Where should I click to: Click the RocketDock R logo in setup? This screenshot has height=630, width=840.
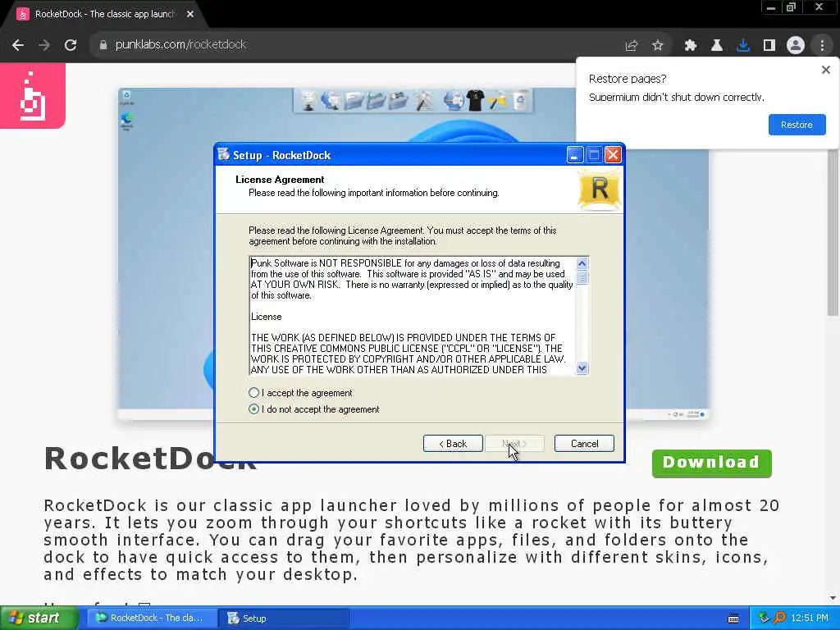coord(600,189)
